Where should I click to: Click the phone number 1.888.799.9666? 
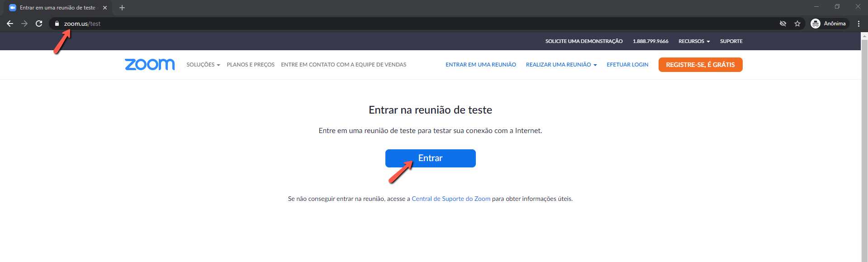coord(650,41)
